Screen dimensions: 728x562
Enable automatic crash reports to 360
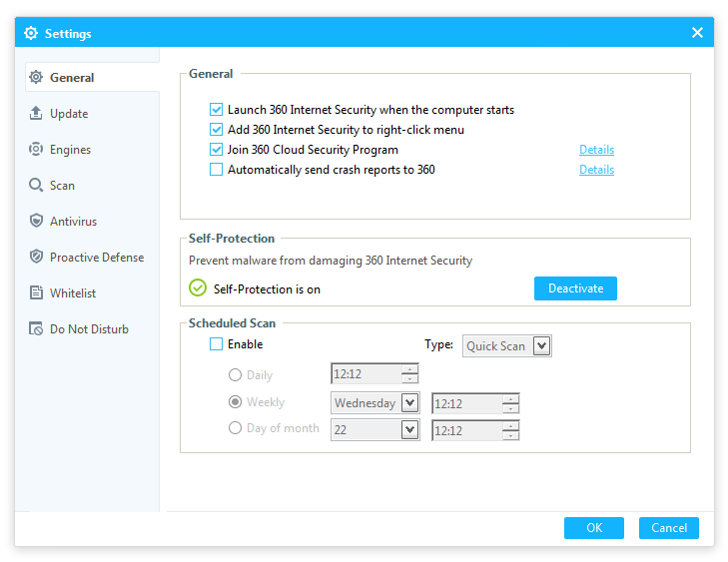pos(216,170)
